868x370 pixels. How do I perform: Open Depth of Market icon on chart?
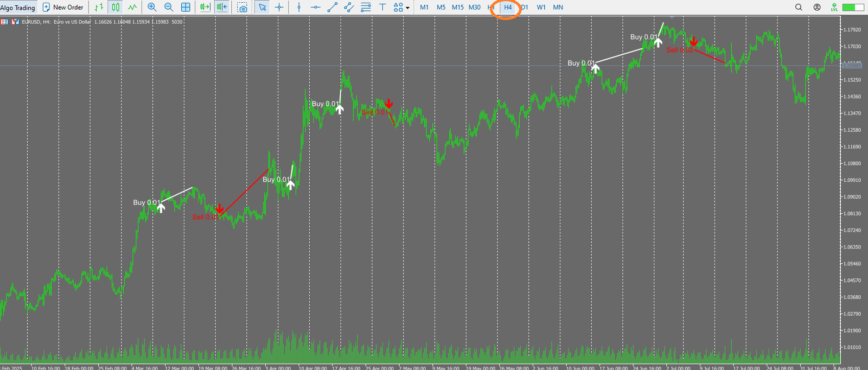tap(16, 22)
